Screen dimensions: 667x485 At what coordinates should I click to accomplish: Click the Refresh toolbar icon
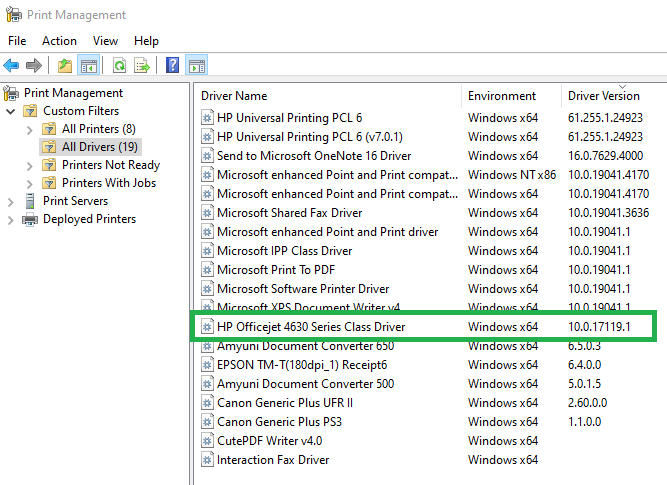coord(119,66)
